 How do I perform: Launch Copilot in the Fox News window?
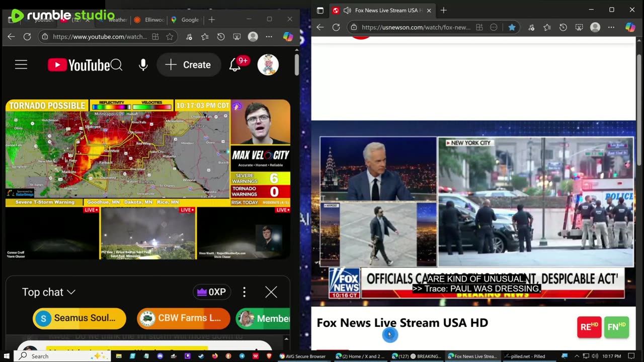pos(630,27)
